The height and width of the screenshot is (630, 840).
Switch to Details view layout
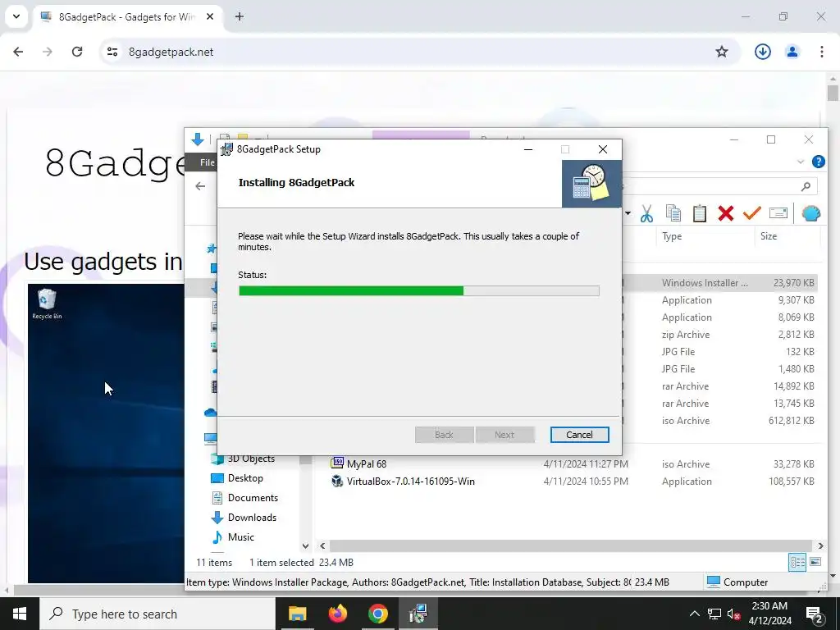(x=797, y=563)
